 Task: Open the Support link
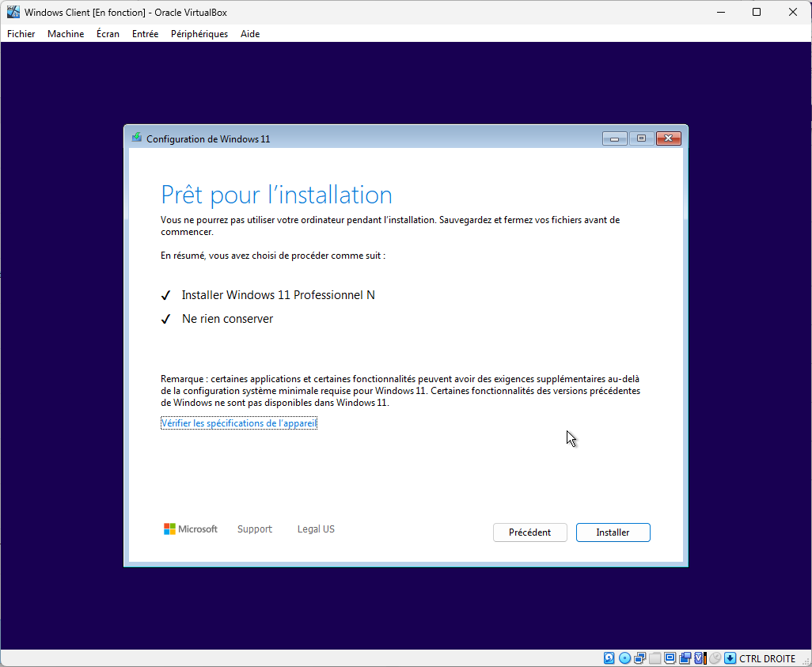(254, 529)
